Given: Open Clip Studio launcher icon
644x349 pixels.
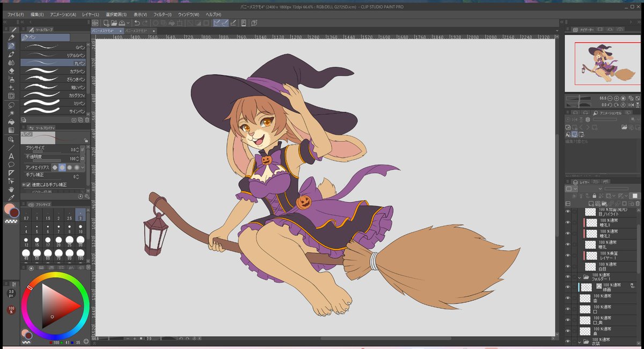Looking at the screenshot, I should click(95, 23).
